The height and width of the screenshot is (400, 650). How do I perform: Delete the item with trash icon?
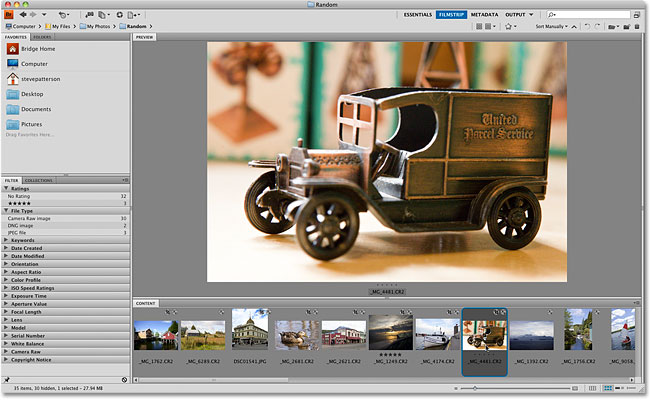tap(637, 27)
